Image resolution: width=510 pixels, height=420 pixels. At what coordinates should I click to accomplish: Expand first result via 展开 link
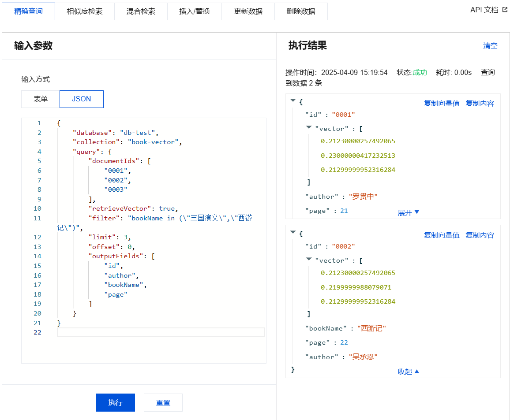(x=408, y=212)
